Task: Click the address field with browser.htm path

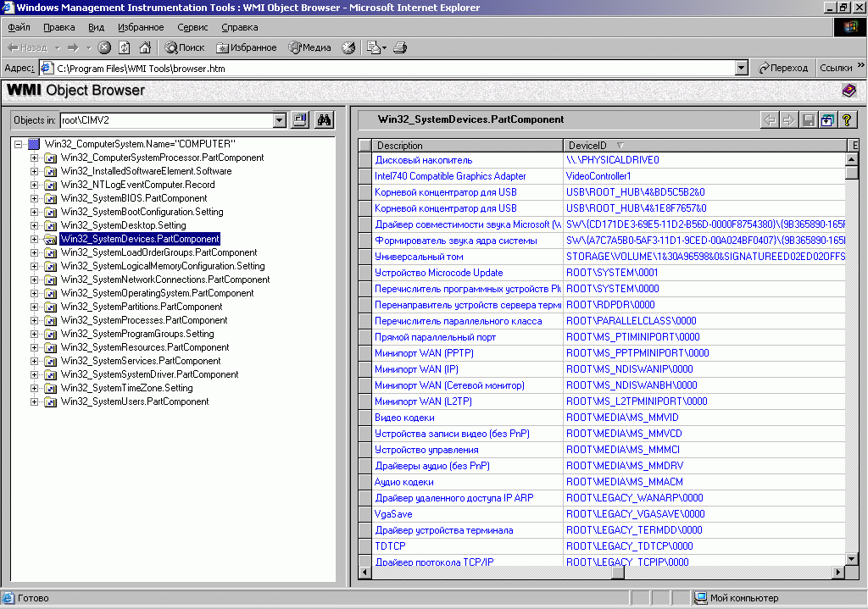Action: 387,68
